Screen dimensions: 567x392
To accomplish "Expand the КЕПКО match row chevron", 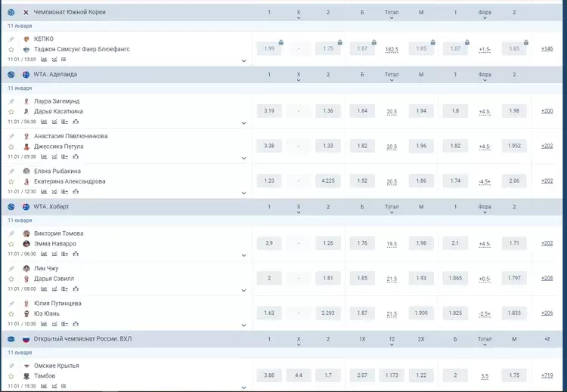I will 243,61.
